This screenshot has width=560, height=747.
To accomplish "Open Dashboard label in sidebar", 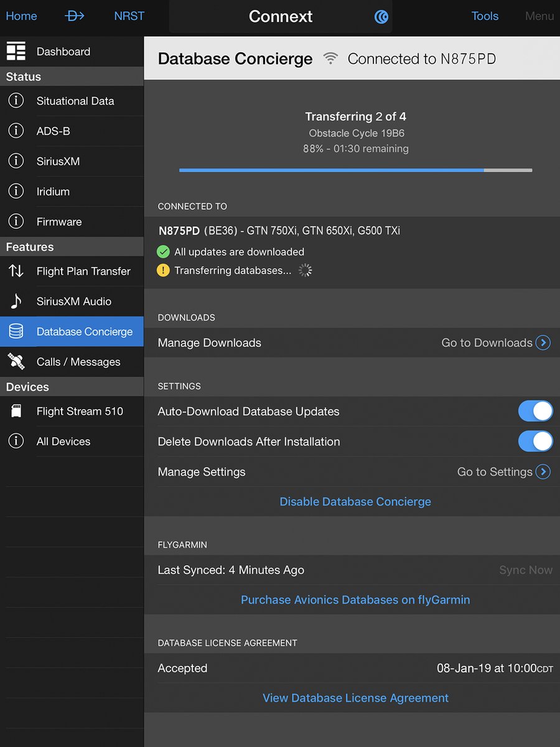I will coord(63,52).
